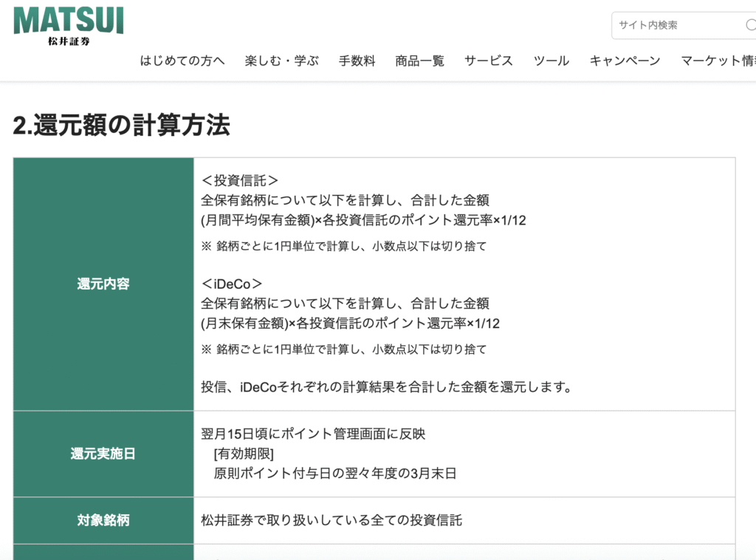This screenshot has width=756, height=560.
Task: Click the 月末保有金額 formula line
Action: (351, 323)
